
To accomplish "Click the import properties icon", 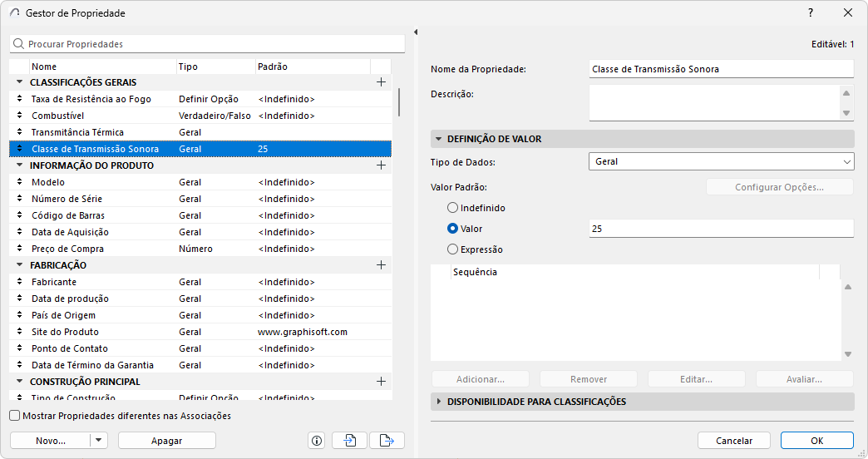I will pyautogui.click(x=349, y=441).
